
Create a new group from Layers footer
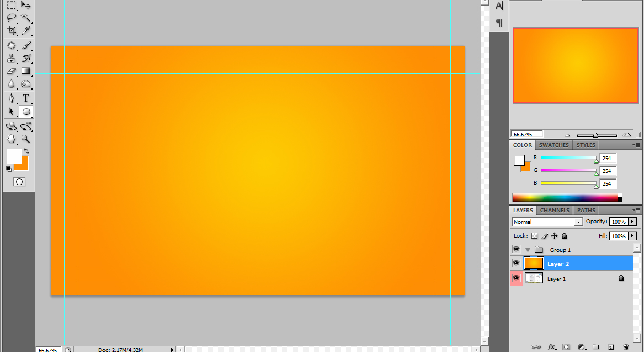pyautogui.click(x=596, y=347)
